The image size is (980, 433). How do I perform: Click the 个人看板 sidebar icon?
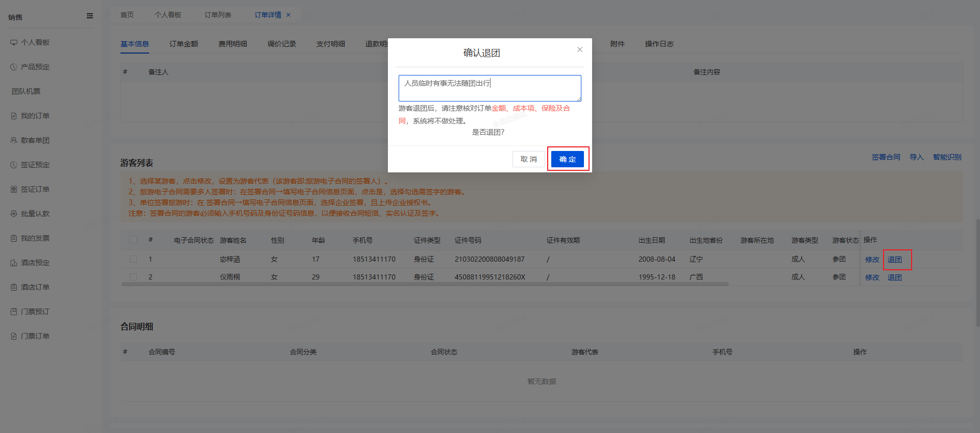[x=14, y=42]
